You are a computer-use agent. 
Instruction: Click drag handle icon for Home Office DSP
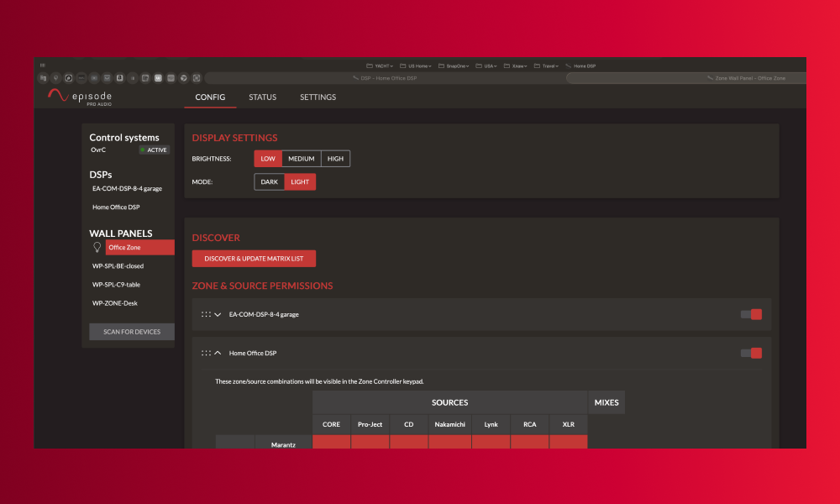tap(206, 354)
